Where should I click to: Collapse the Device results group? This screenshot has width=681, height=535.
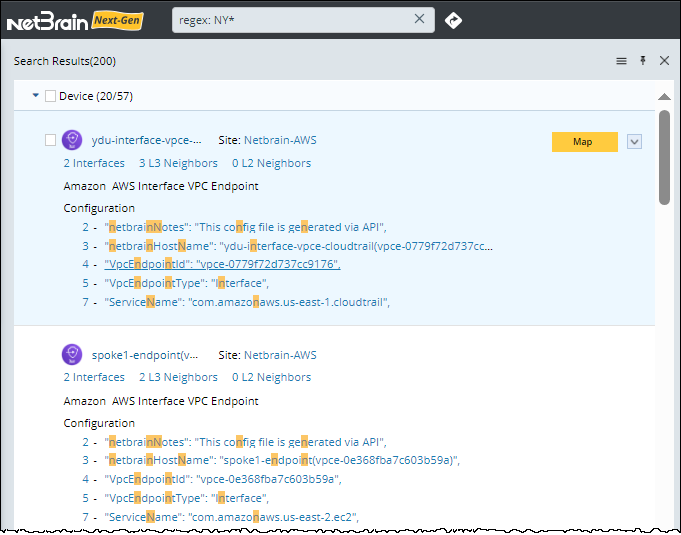[36, 96]
